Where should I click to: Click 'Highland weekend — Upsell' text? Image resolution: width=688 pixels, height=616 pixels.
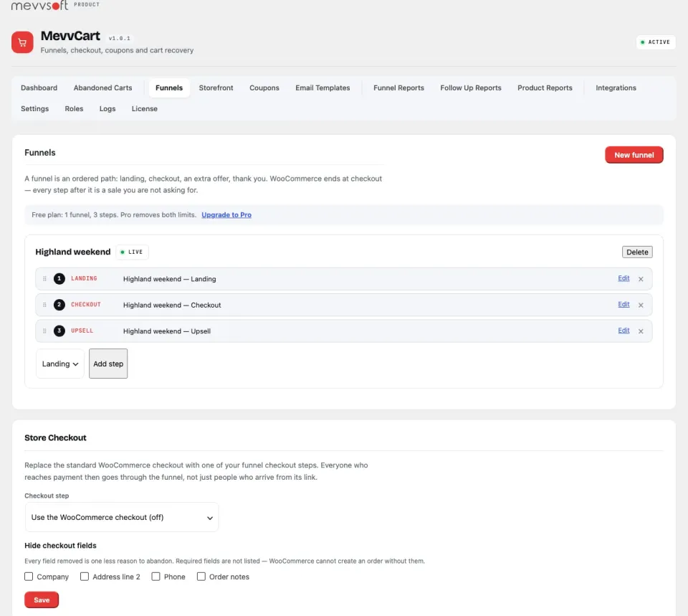pos(167,331)
